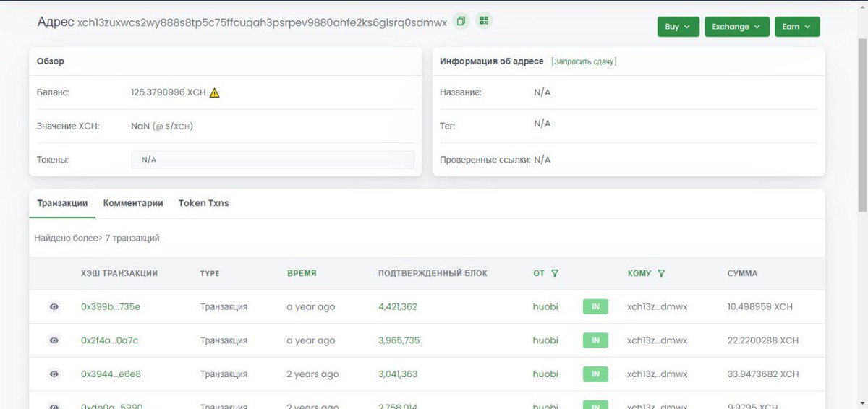Screen dimensions: 868x409
Task: Open huobi sender in 0x3944...e6e8 row
Action: [545, 374]
